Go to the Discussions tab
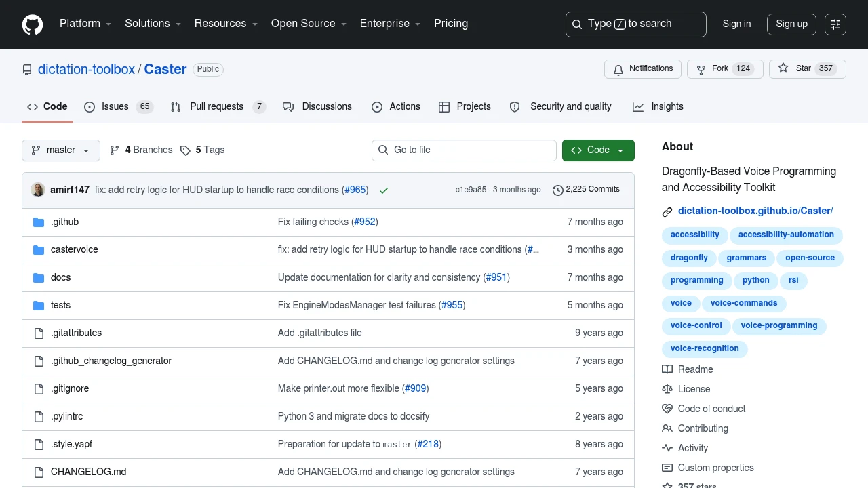The width and height of the screenshot is (868, 488). (x=317, y=107)
